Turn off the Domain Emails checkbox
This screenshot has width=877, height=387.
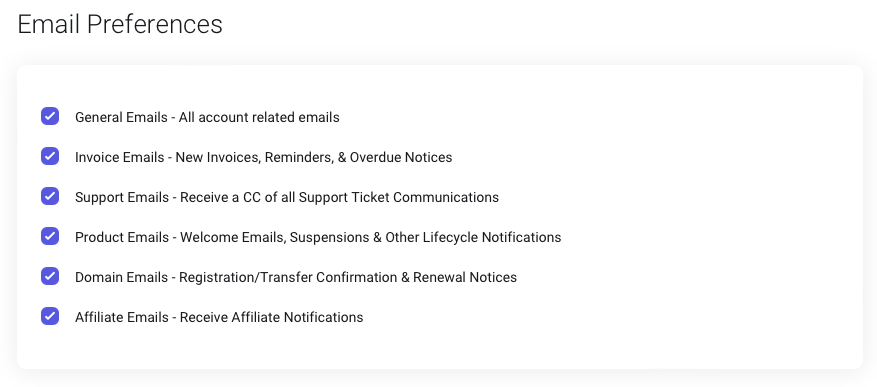click(50, 276)
